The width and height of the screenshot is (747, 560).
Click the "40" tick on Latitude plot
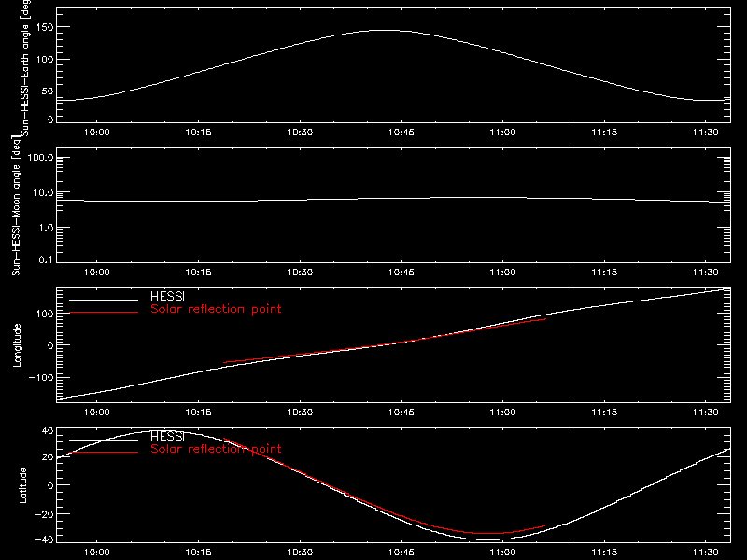(48, 431)
